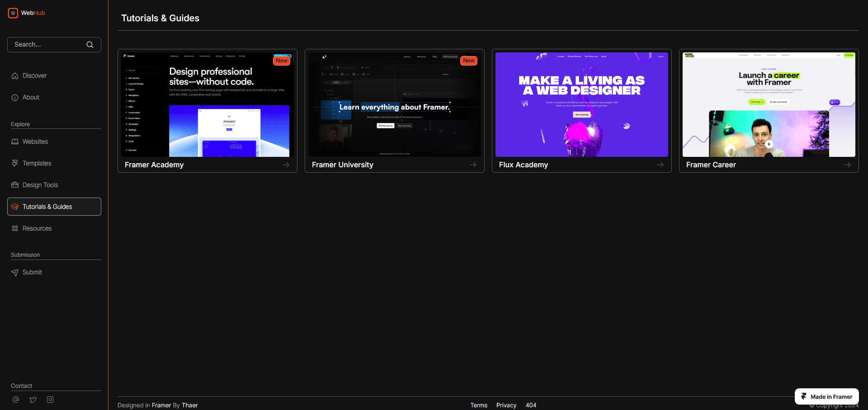Click the Thaer link in footer

(x=190, y=405)
